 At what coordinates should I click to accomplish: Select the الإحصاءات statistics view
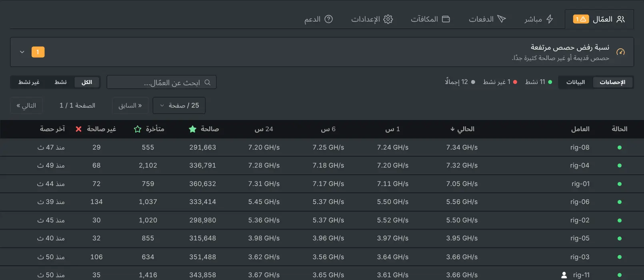pyautogui.click(x=612, y=82)
